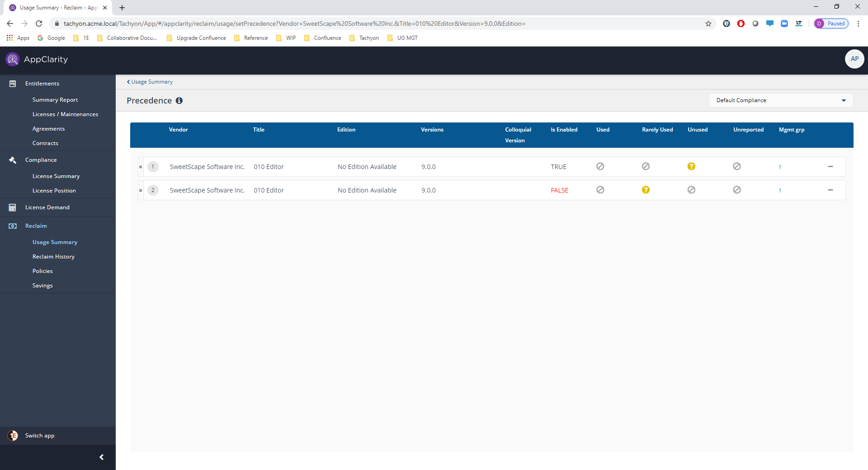This screenshot has height=470, width=868.
Task: Click the Is Enabled column header
Action: (564, 130)
